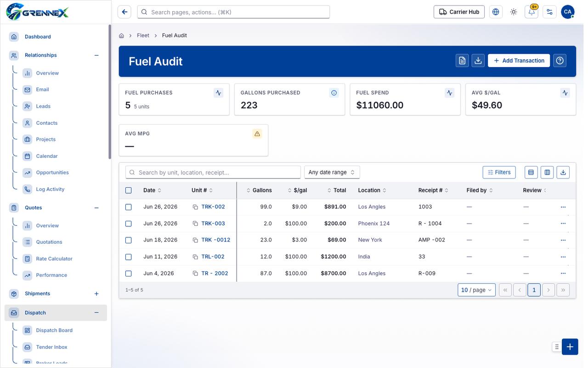Check the TRK-002 row checkbox
The height and width of the screenshot is (368, 588).
(x=129, y=207)
